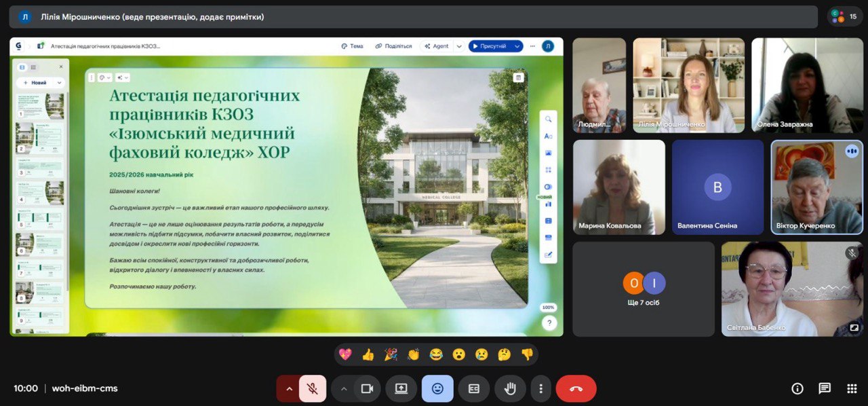Expand video settings arrow beside camera
Image resolution: width=868 pixels, height=406 pixels.
pyautogui.click(x=344, y=388)
